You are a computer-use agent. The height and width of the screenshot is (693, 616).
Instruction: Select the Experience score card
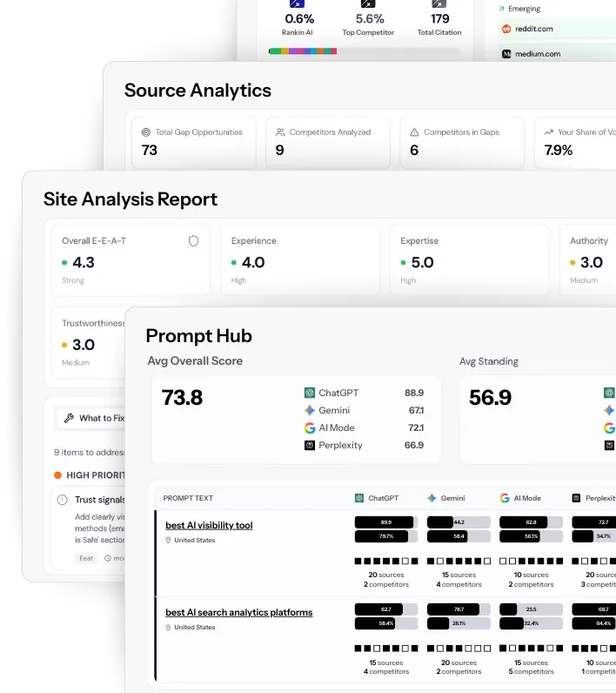click(x=298, y=260)
